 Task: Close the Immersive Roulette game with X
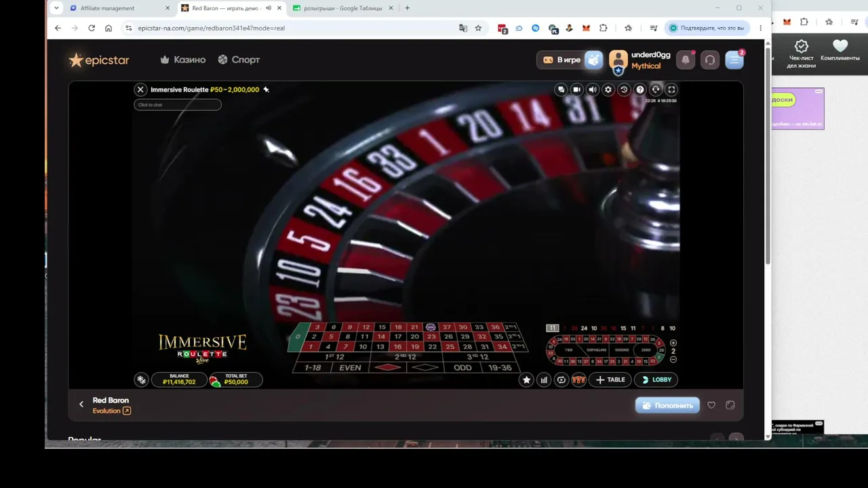pyautogui.click(x=140, y=89)
